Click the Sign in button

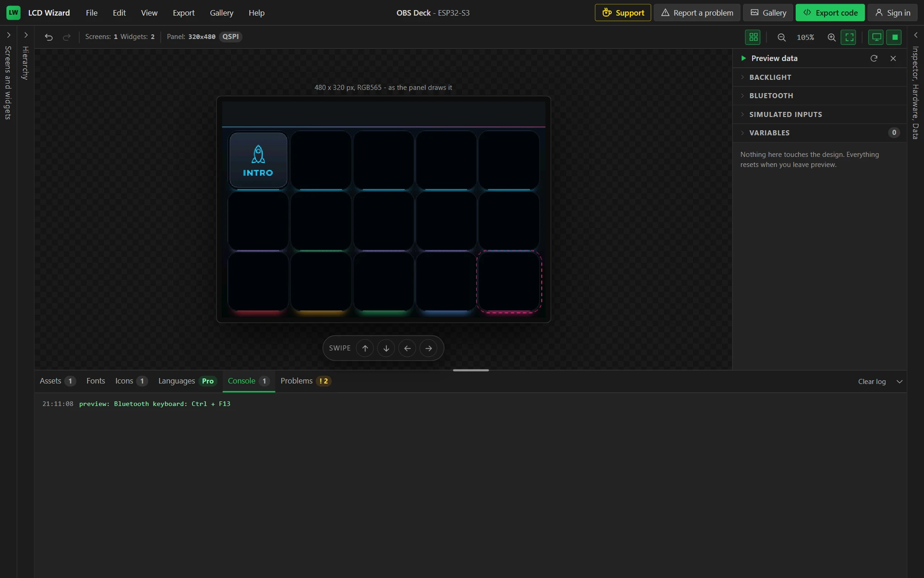coord(892,12)
